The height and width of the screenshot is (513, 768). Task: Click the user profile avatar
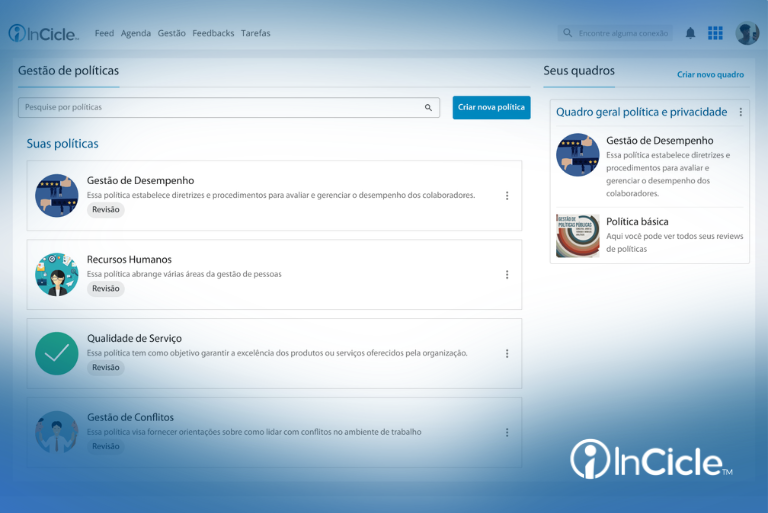coord(747,33)
